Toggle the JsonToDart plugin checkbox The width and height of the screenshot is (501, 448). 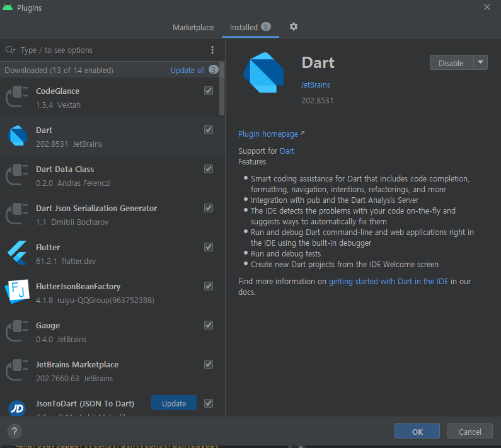point(209,403)
